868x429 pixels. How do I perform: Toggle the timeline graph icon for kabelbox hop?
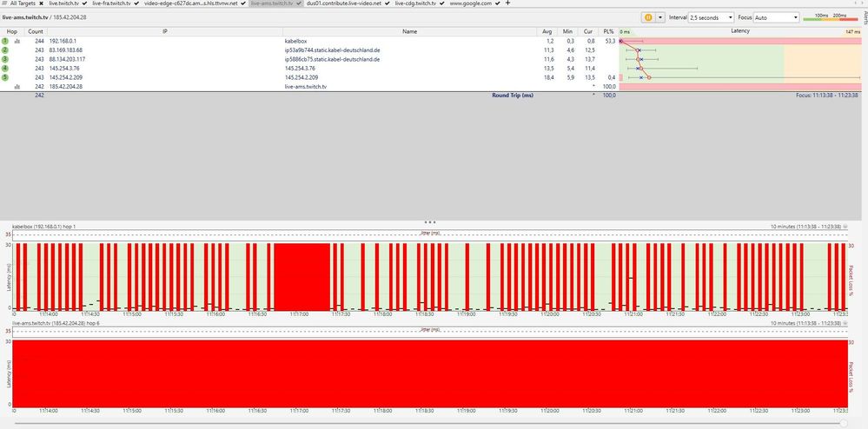(x=17, y=41)
